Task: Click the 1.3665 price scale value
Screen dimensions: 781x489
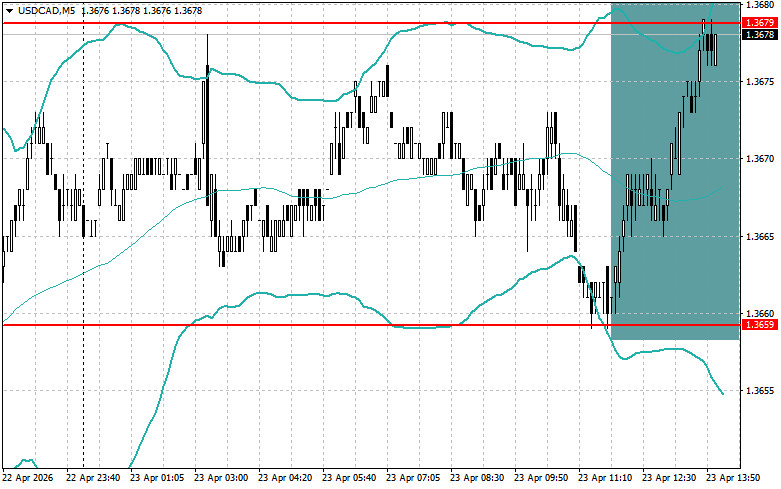Action: (760, 236)
